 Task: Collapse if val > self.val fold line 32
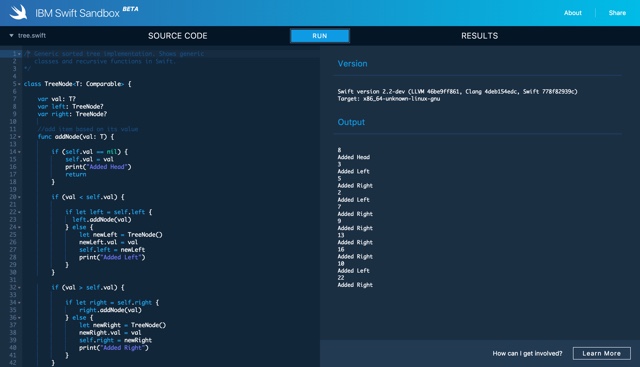click(19, 288)
